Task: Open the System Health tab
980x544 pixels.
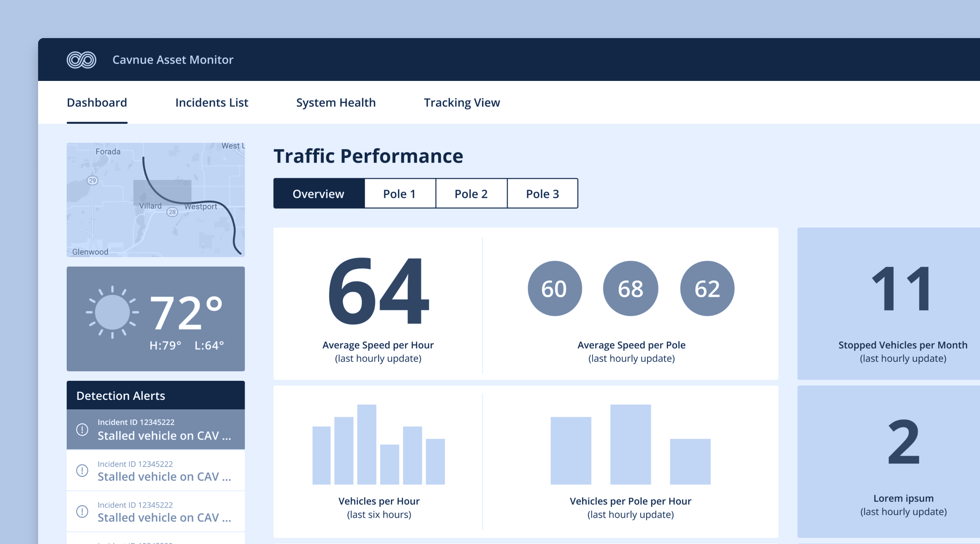Action: pos(336,103)
